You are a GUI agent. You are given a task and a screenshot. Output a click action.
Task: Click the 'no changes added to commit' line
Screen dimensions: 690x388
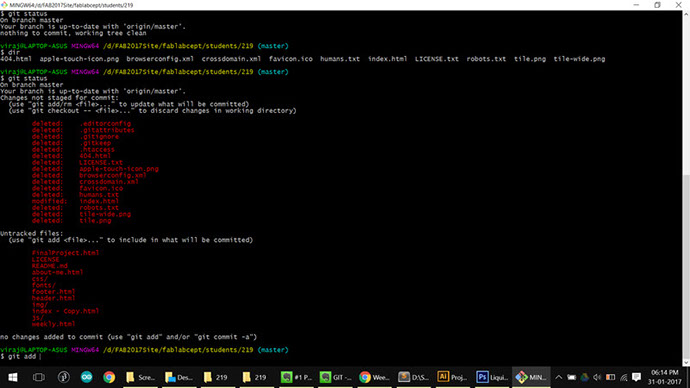click(128, 337)
